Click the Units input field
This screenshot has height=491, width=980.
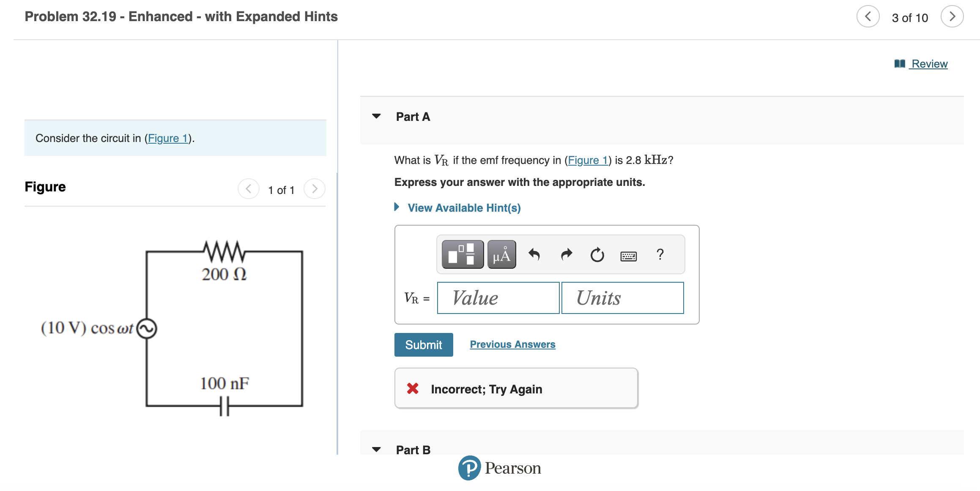coord(622,298)
